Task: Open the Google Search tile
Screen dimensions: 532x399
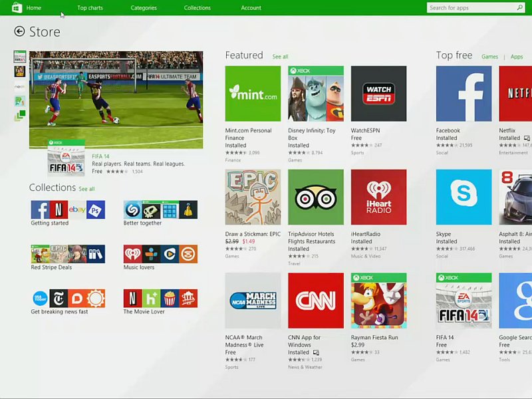Action: [515, 301]
